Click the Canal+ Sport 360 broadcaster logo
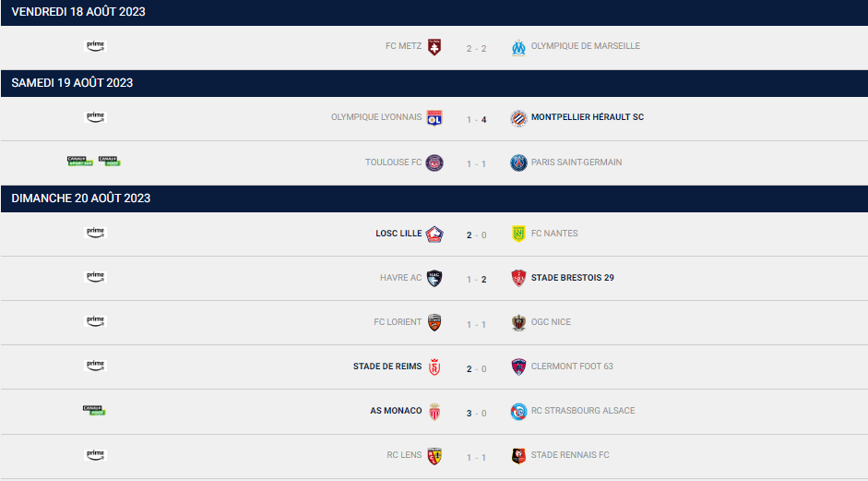 click(x=80, y=162)
